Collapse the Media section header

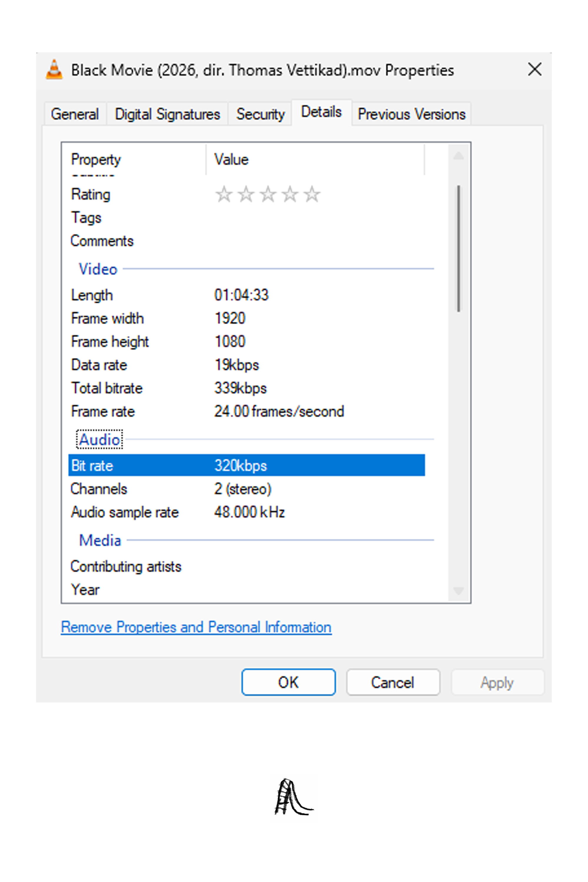(x=100, y=540)
